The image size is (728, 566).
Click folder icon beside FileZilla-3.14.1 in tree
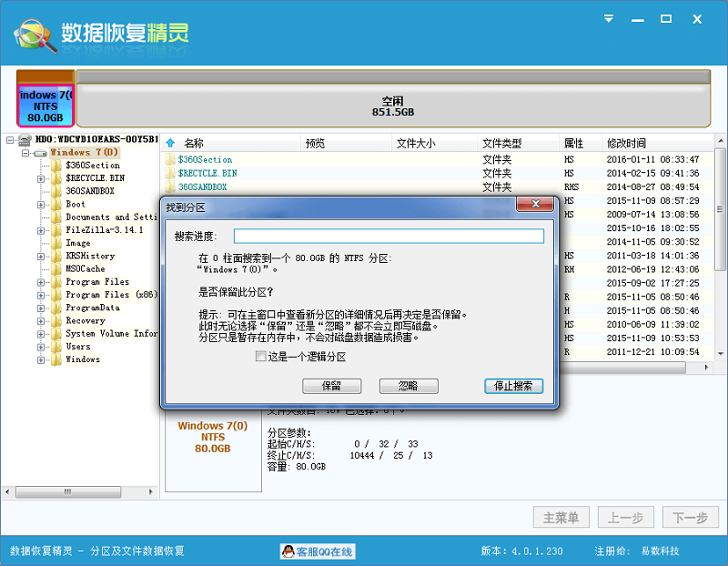pos(56,230)
